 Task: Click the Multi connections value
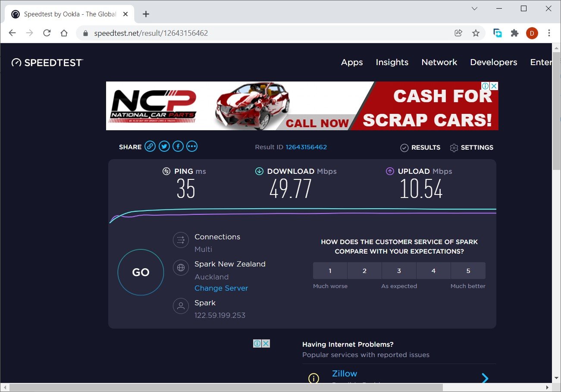[x=203, y=249]
